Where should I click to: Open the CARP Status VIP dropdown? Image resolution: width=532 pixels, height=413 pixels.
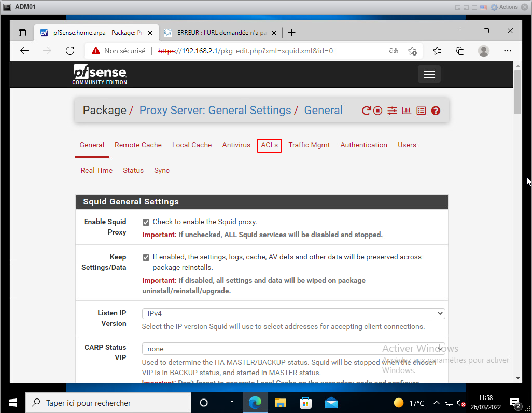[293, 349]
